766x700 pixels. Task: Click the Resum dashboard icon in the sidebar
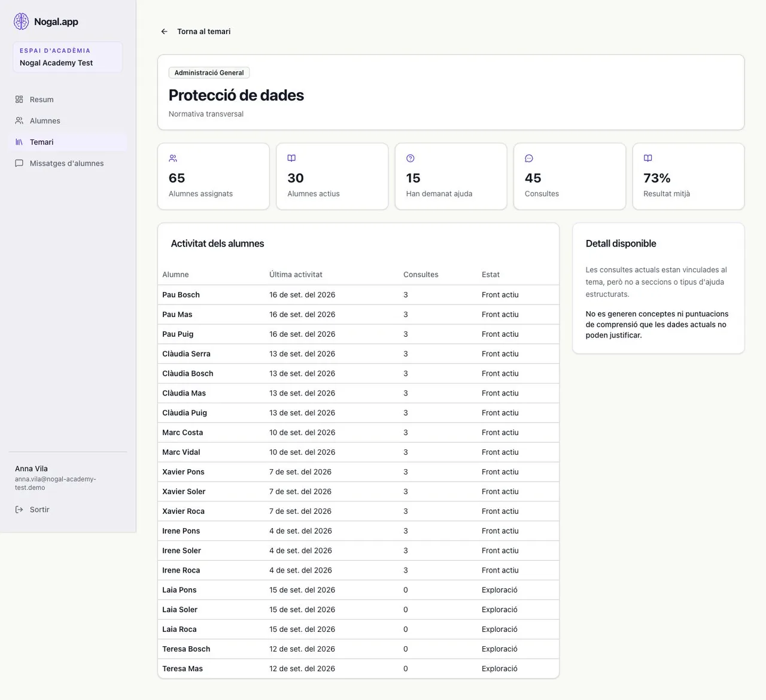19,99
